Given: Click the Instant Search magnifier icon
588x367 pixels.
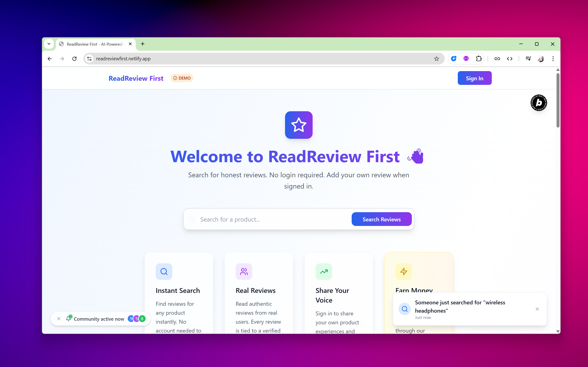Looking at the screenshot, I should point(164,271).
